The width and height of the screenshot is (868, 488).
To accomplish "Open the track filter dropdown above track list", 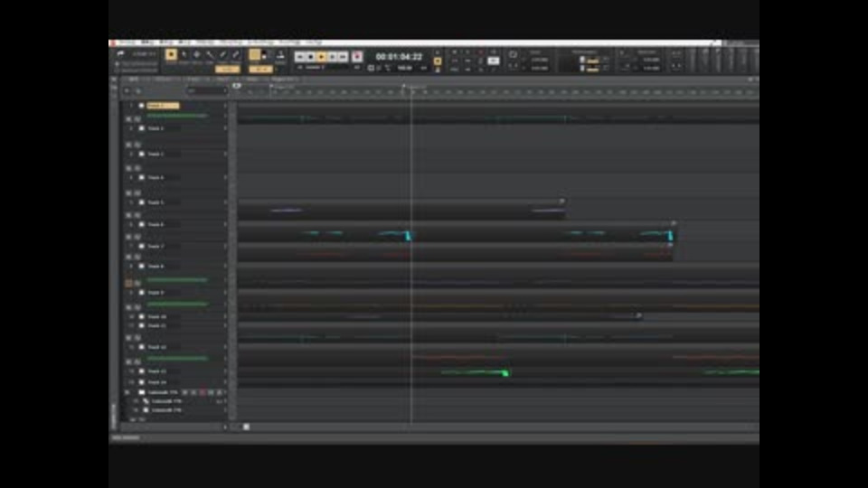I will pyautogui.click(x=206, y=90).
